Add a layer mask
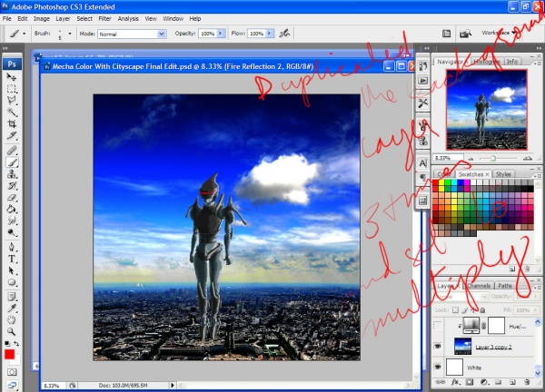The width and height of the screenshot is (545, 392). [470, 382]
